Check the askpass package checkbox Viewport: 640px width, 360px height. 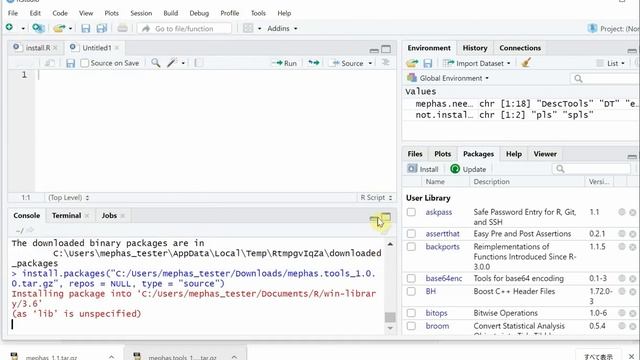pyautogui.click(x=411, y=212)
